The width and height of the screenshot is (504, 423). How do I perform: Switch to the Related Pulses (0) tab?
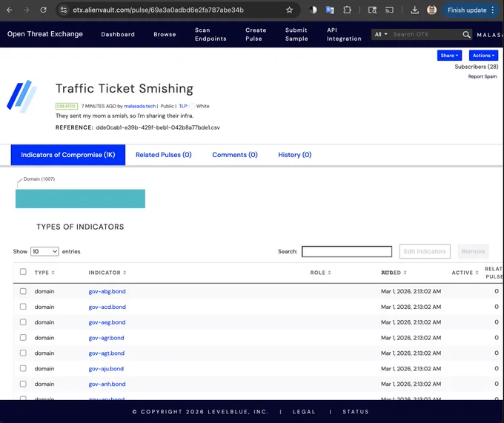[164, 155]
